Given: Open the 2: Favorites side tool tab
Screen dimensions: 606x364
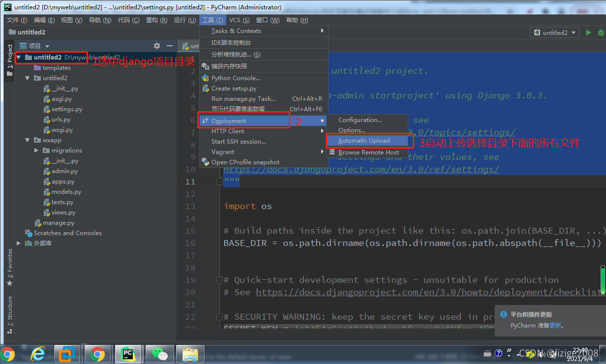Looking at the screenshot, I should coord(9,268).
